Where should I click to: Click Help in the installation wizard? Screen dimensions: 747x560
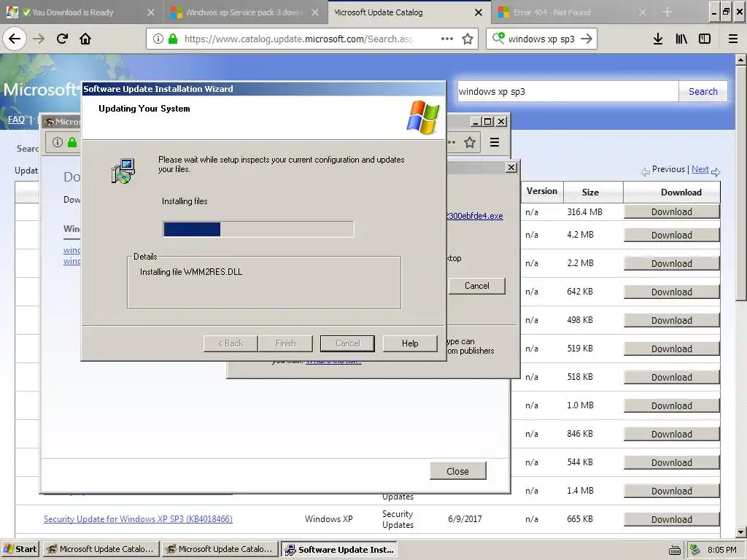(410, 343)
